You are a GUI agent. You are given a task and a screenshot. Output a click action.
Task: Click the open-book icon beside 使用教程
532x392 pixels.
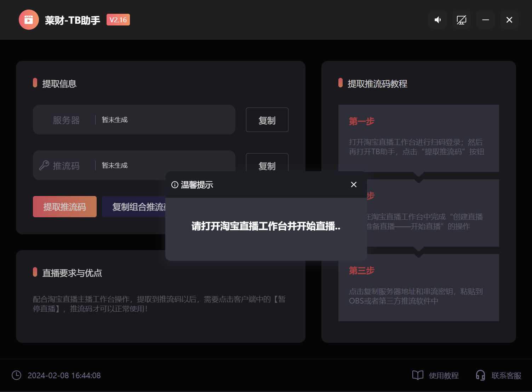tap(418, 375)
